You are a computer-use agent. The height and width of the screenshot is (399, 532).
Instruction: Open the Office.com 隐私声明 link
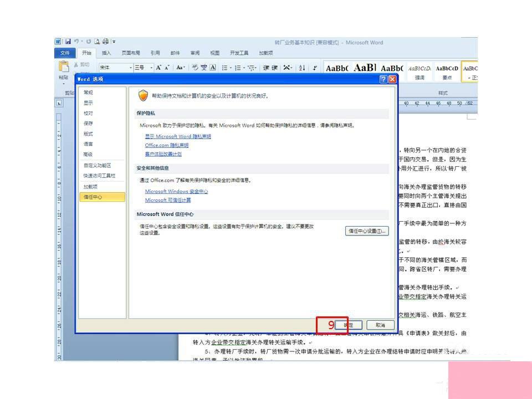click(x=167, y=145)
